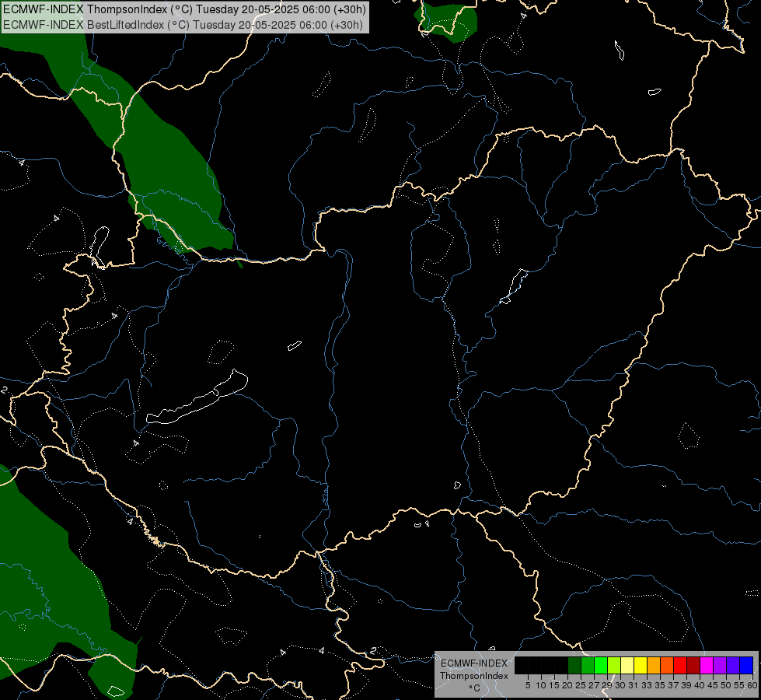
Task: Click the legend scale value 15
Action: click(554, 685)
